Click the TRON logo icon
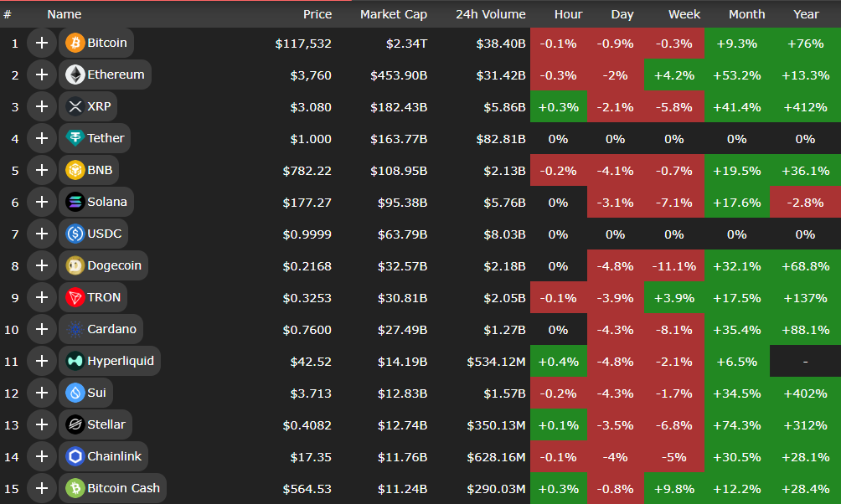Screen dimensions: 841x504 tap(75, 297)
